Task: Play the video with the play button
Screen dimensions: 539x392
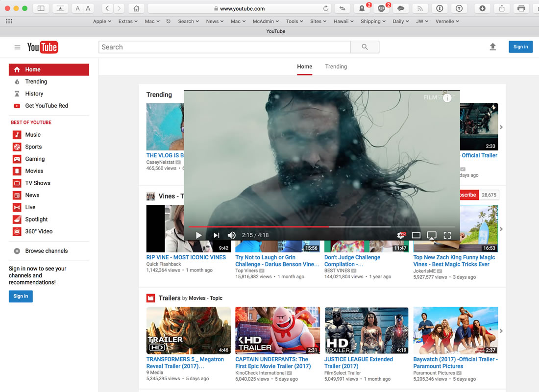Action: (x=198, y=235)
